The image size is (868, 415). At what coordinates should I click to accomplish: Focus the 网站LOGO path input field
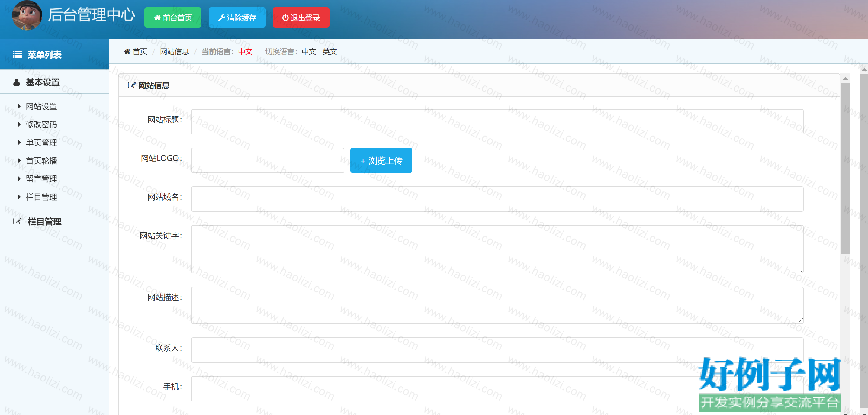[268, 160]
